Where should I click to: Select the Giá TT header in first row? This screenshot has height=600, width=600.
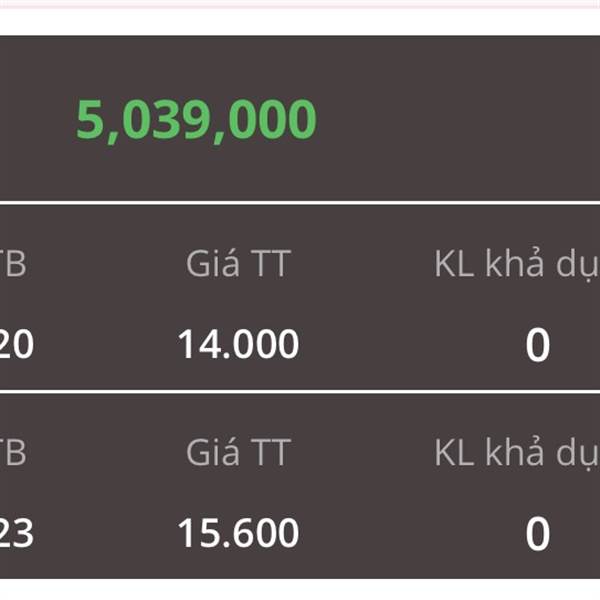point(238,264)
